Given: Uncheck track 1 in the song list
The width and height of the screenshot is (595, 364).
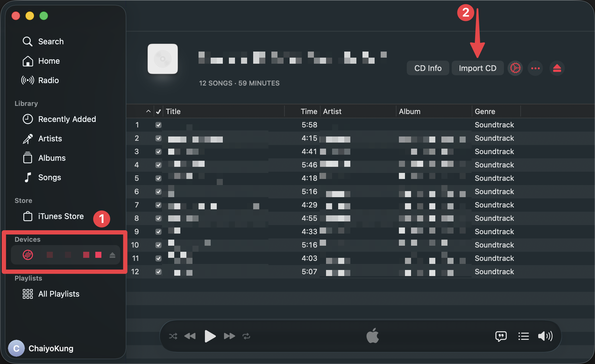Looking at the screenshot, I should pyautogui.click(x=158, y=125).
